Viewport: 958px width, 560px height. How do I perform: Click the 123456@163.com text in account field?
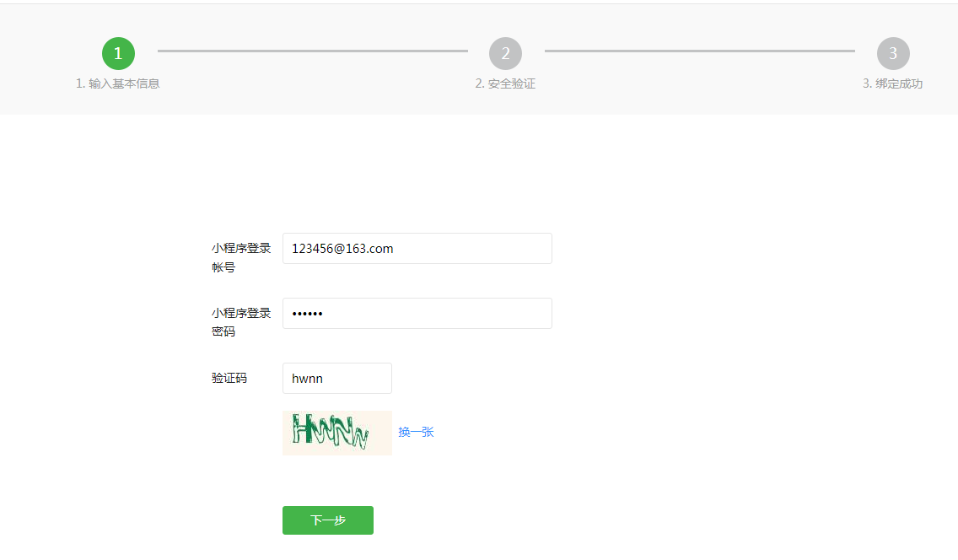tap(342, 249)
